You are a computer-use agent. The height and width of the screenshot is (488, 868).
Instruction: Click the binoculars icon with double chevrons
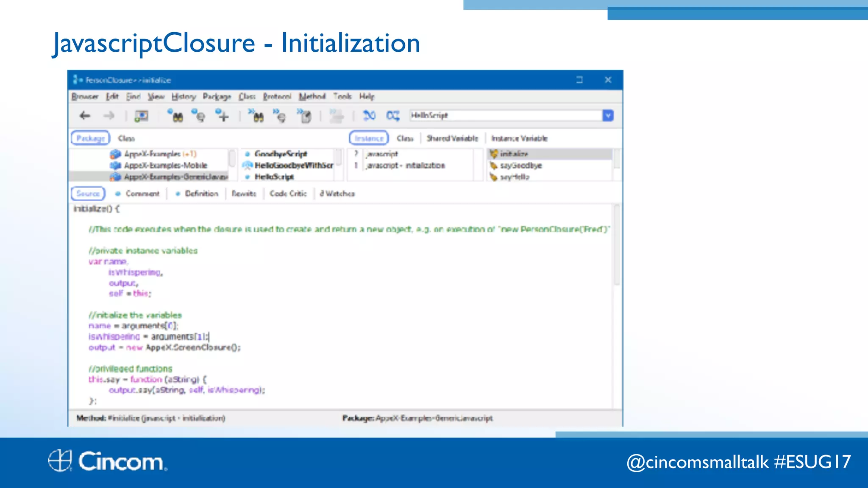pyautogui.click(x=256, y=115)
